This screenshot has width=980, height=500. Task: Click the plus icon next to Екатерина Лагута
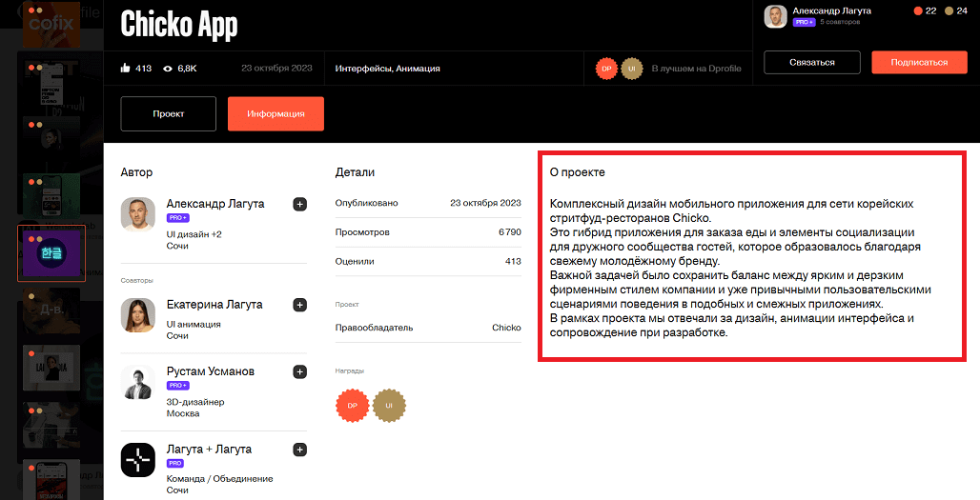[300, 305]
